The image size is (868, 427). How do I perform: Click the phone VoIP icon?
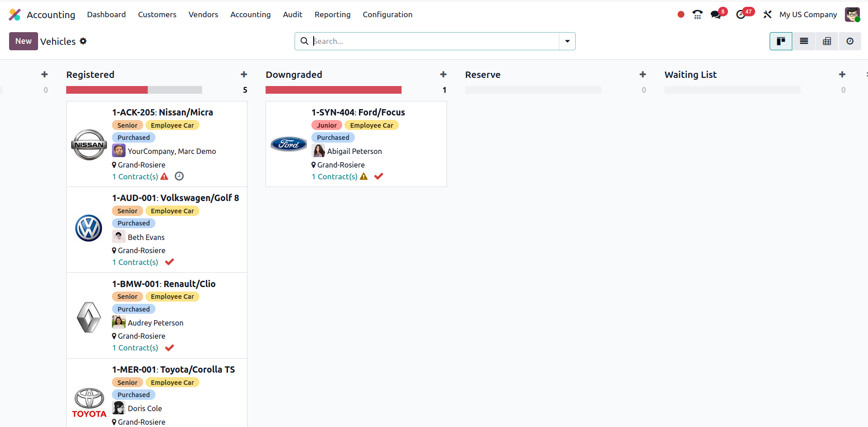point(697,14)
